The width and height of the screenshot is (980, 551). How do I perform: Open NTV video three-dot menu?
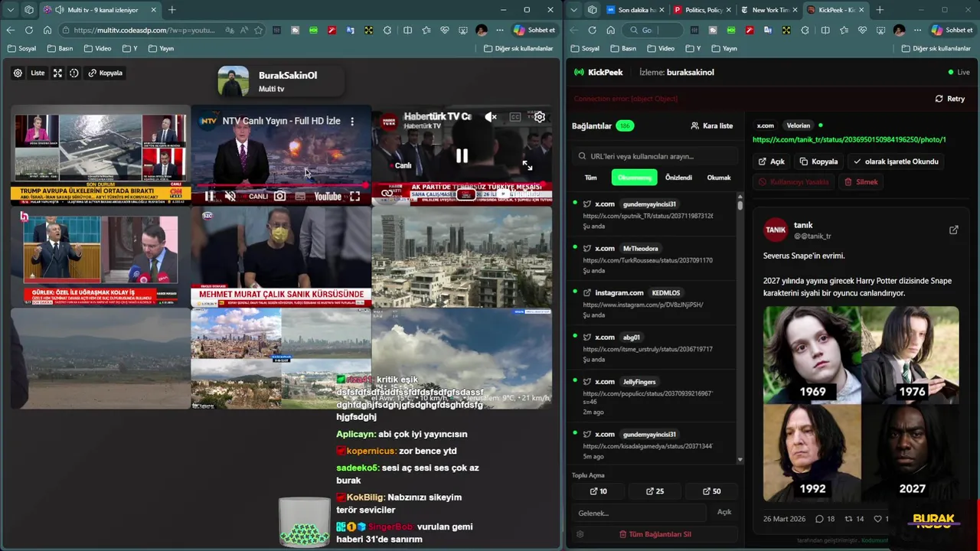click(352, 121)
